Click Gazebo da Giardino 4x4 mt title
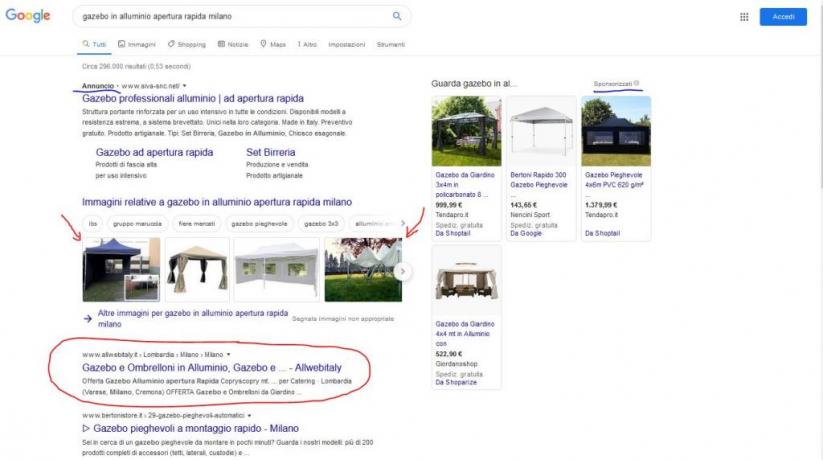Image resolution: width=823 pixels, height=460 pixels. point(465,333)
